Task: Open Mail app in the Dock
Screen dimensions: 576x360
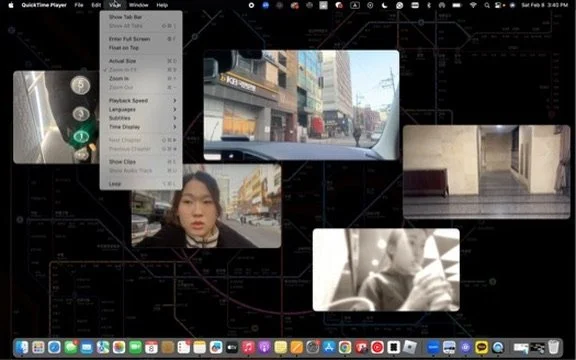Action: (87, 347)
